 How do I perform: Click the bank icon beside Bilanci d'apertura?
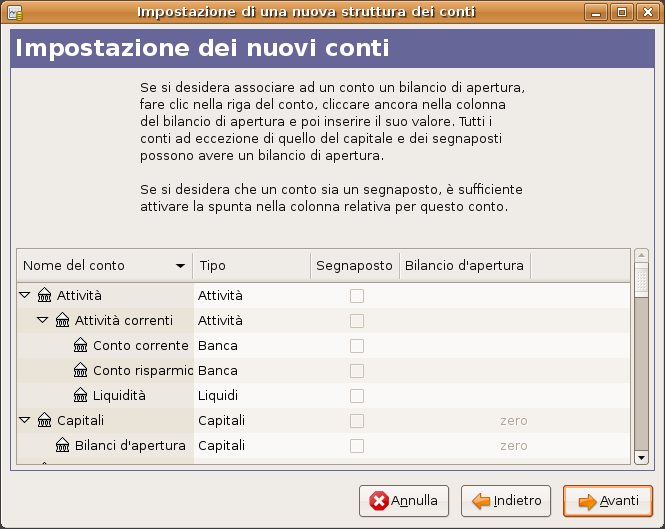pyautogui.click(x=62, y=445)
